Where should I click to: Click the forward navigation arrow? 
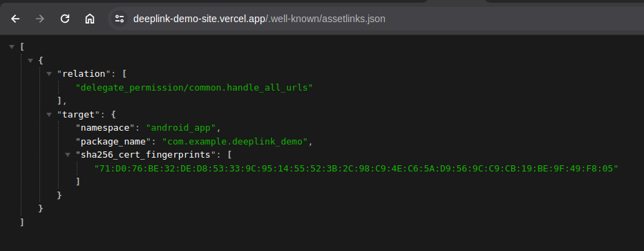(x=40, y=19)
